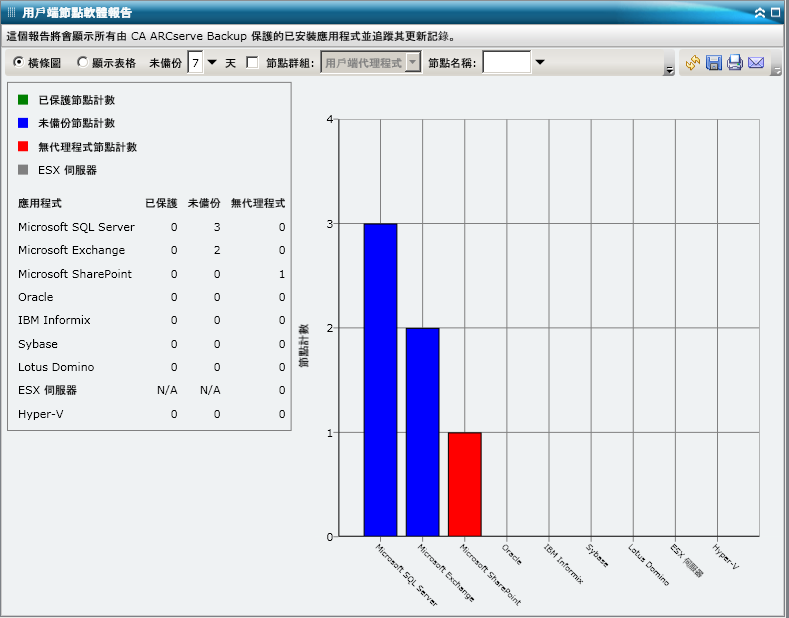The width and height of the screenshot is (789, 618).
Task: Click the 用戶端節點軟體報告 panel title
Action: (77, 13)
